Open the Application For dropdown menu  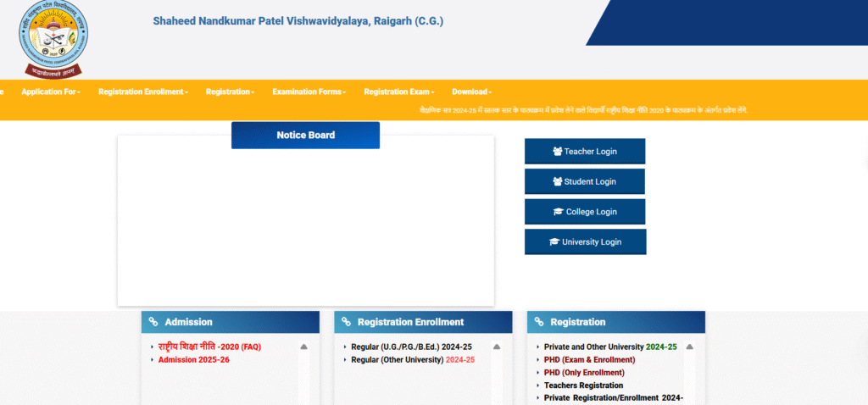tap(51, 92)
